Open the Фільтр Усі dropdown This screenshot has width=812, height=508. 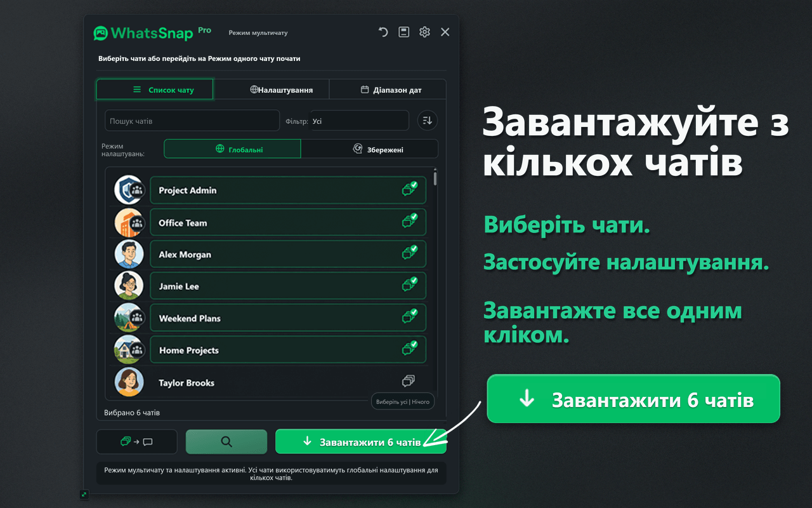[x=359, y=121]
